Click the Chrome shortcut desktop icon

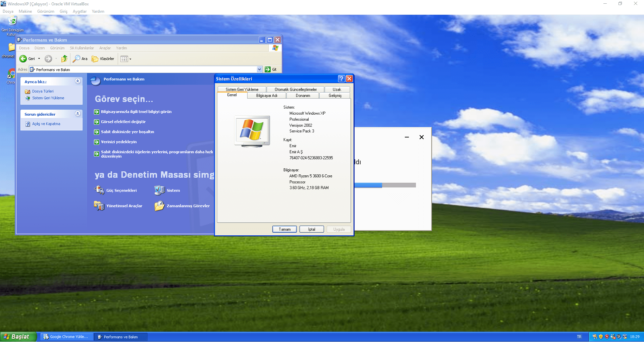[11, 74]
